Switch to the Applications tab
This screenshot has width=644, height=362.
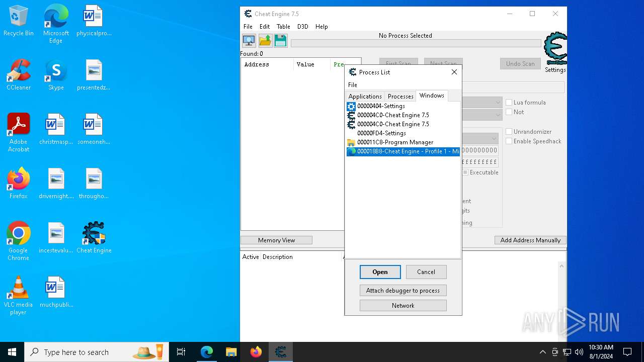point(365,97)
